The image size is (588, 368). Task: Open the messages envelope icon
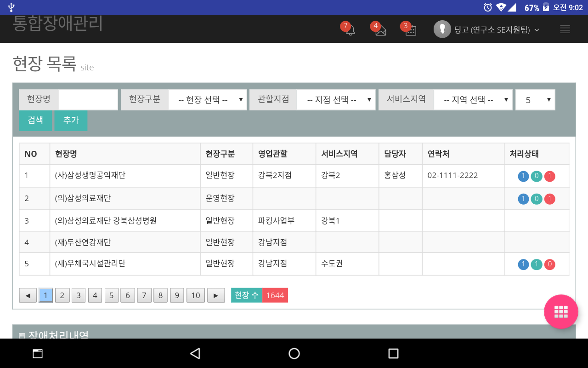tap(380, 30)
